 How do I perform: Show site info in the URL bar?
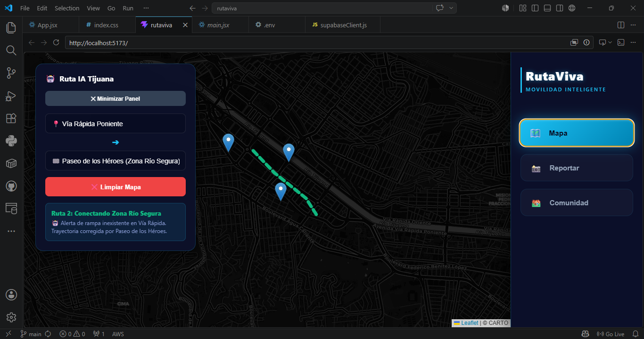point(586,42)
